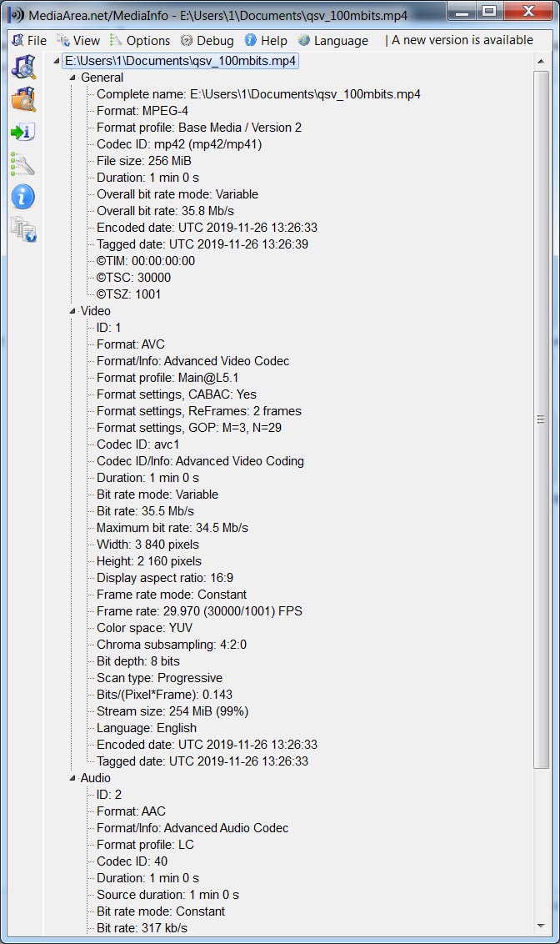Select 'Overall bit rate: 35.8 Mb/s' row
The image size is (560, 944).
[165, 211]
